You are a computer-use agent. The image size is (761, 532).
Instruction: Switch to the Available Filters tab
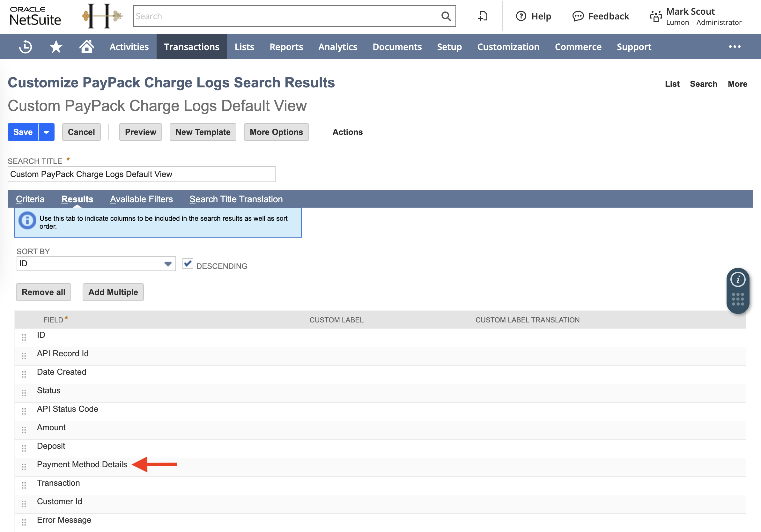pyautogui.click(x=142, y=199)
